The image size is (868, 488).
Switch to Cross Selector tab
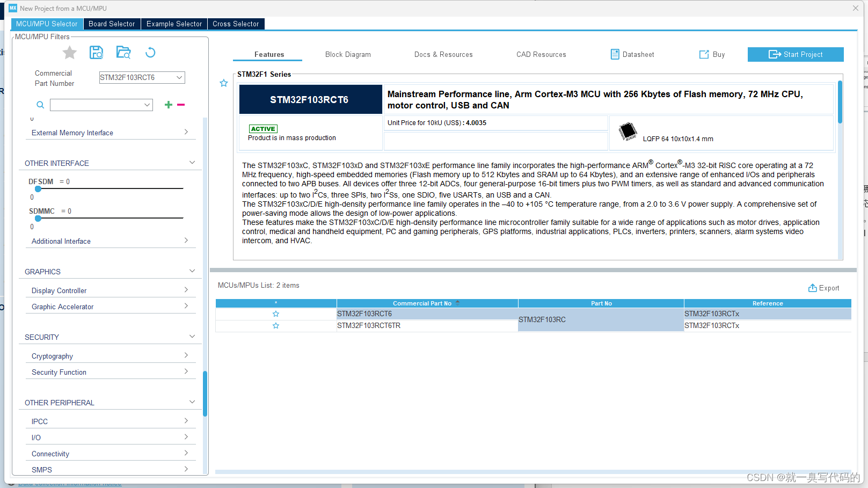click(236, 24)
